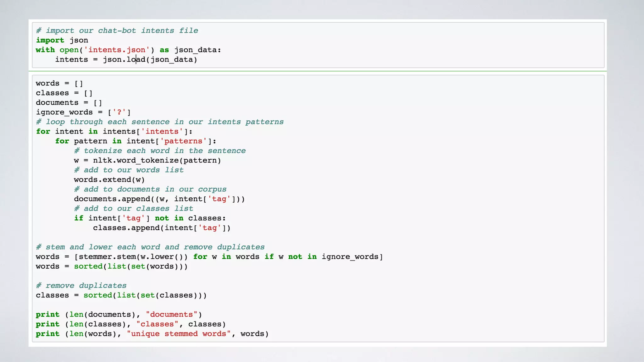Click the print len(documents) line
This screenshot has height=362, width=644.
[119, 315]
